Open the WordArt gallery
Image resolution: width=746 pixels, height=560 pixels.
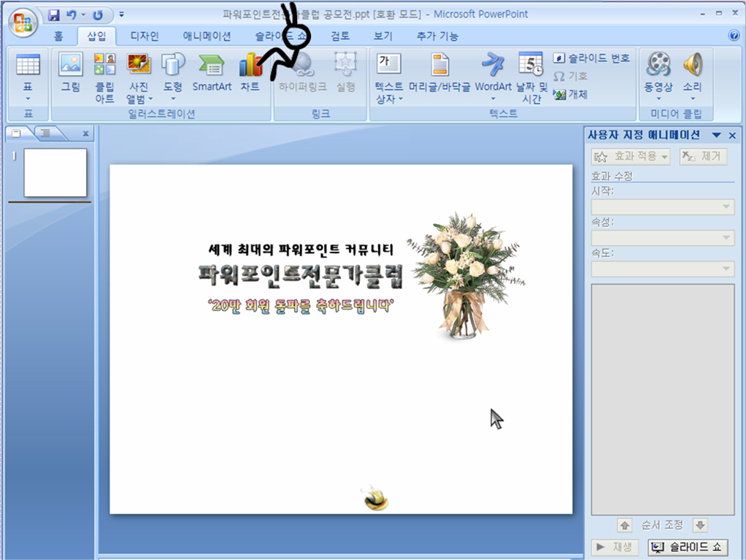[493, 76]
